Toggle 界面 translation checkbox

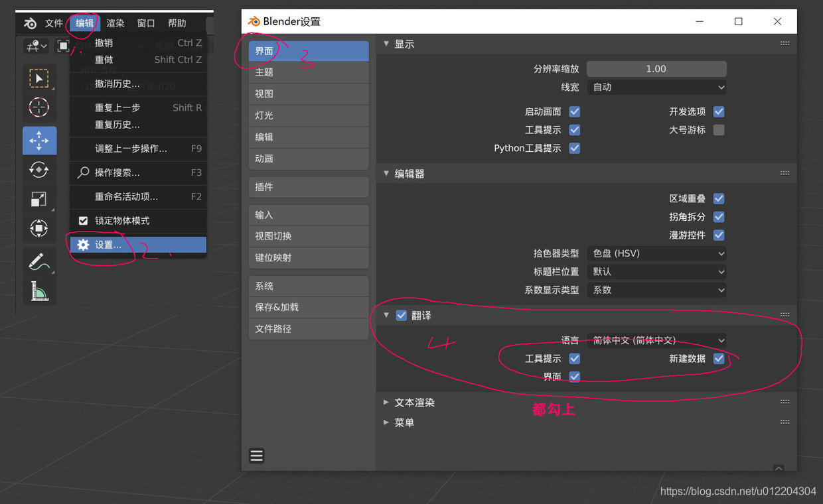click(x=575, y=377)
